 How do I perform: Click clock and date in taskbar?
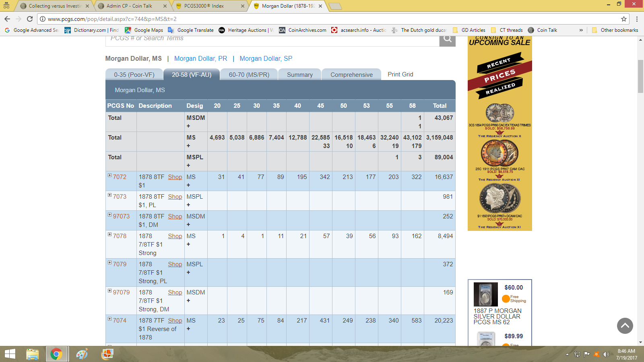point(627,354)
